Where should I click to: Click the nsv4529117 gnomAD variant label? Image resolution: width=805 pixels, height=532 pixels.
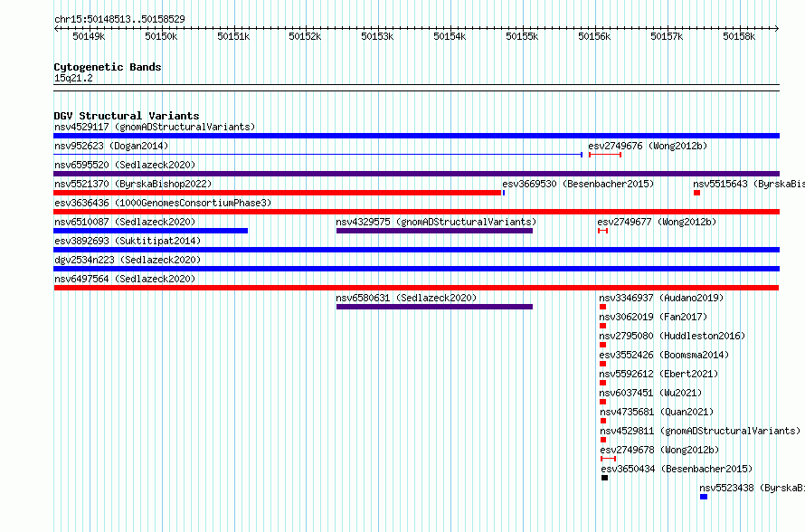click(x=155, y=127)
